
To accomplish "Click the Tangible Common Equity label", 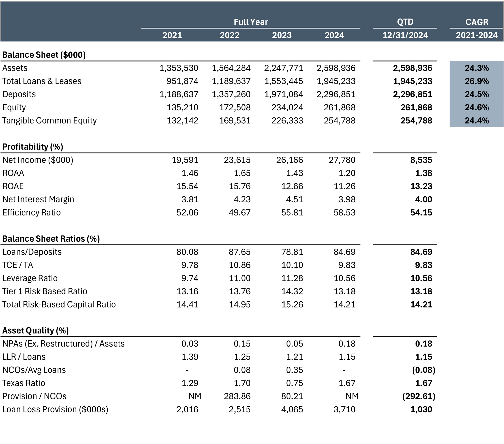I will [50, 120].
